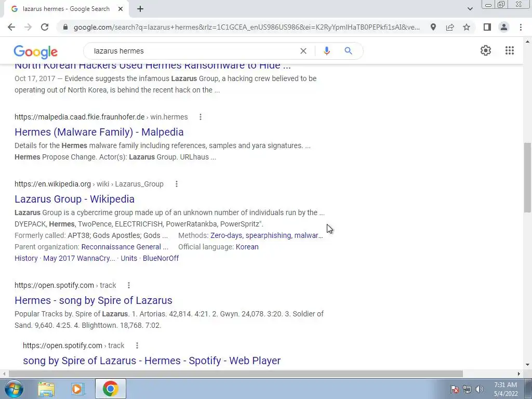Click the location pin icon in address bar

(433, 27)
